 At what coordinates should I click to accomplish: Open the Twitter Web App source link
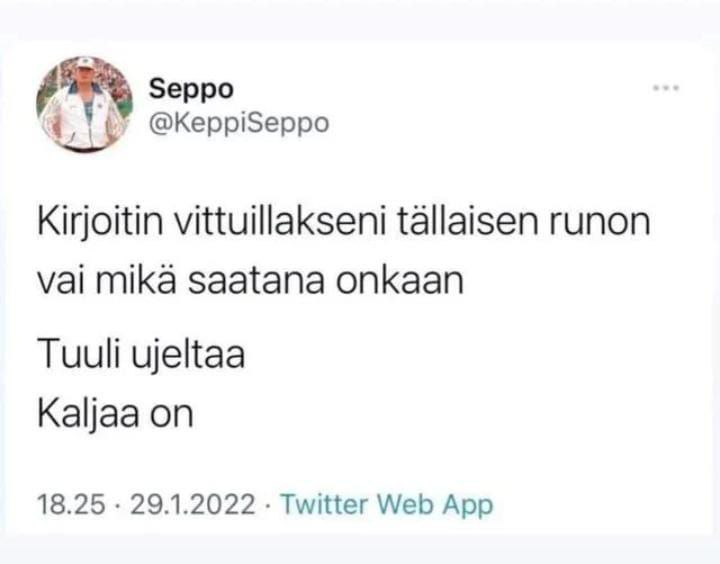[387, 505]
